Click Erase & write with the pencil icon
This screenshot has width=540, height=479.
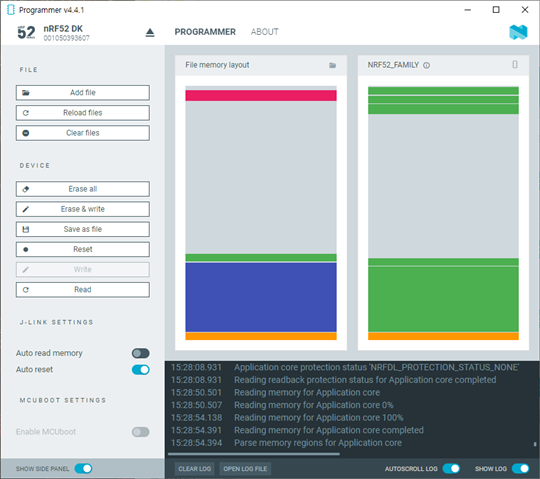tap(83, 209)
